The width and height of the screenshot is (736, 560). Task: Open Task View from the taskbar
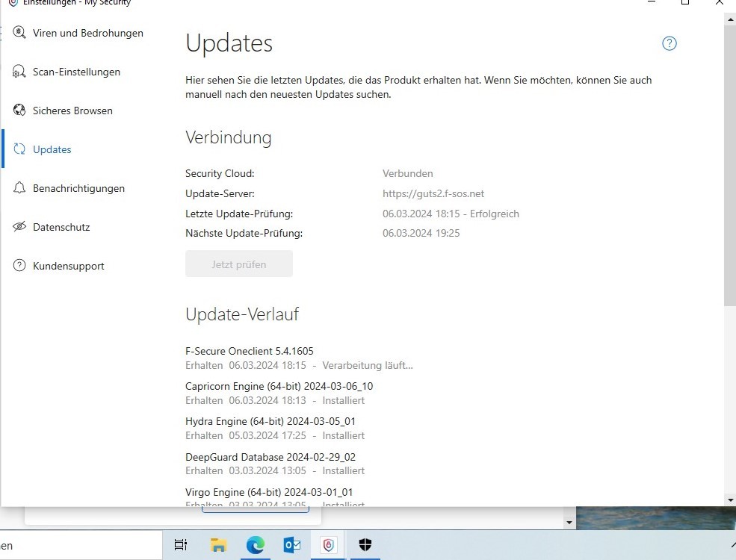[x=181, y=546]
